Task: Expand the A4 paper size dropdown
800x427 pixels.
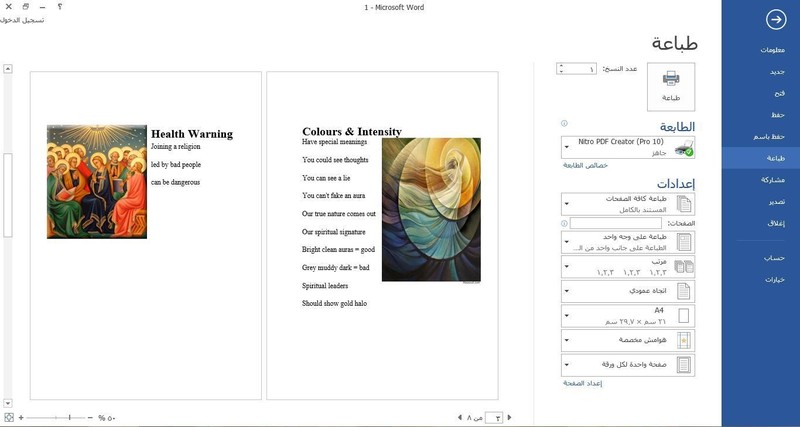Action: pos(628,316)
